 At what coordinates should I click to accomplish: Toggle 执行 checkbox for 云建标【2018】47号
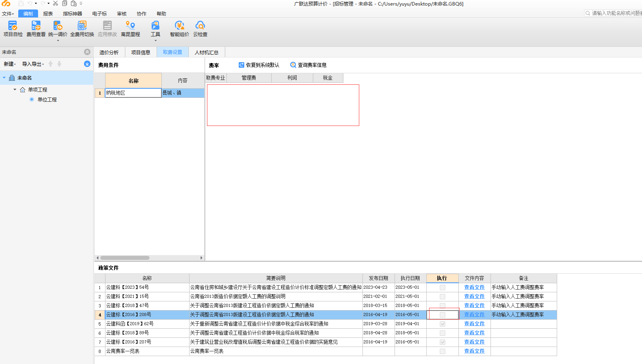pyautogui.click(x=443, y=306)
